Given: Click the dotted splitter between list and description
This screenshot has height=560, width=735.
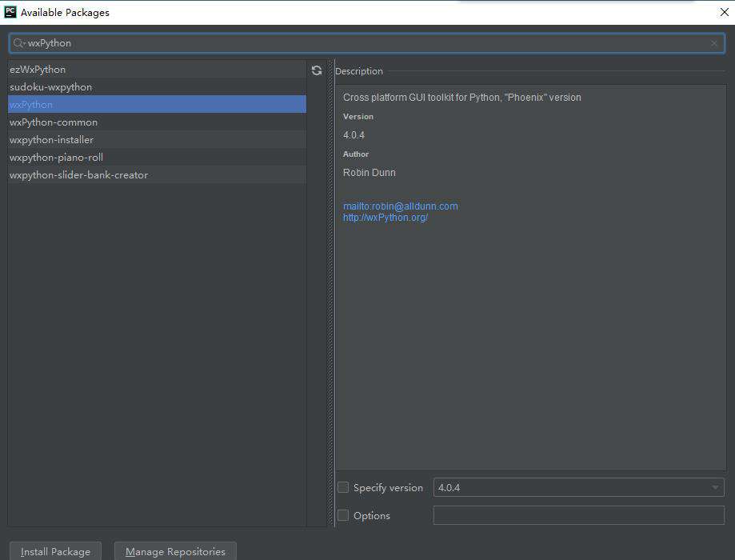Looking at the screenshot, I should [x=331, y=294].
